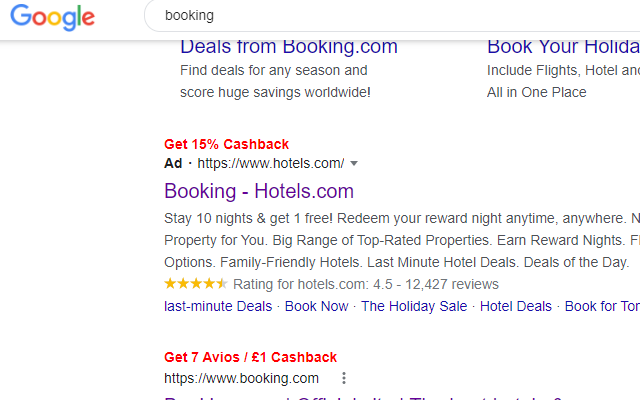Click the 'Get 15% Cashback' red label
The width and height of the screenshot is (640, 400).
tap(226, 144)
